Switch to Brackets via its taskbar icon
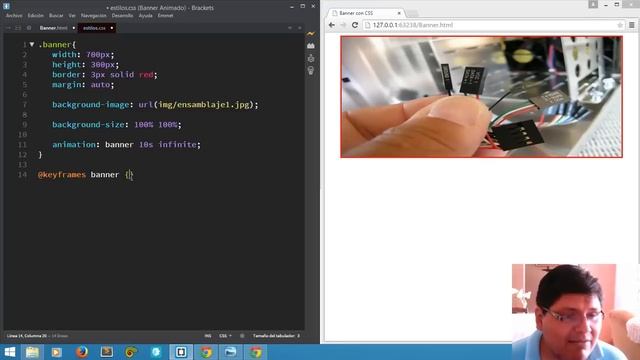640x360 pixels. (x=181, y=352)
